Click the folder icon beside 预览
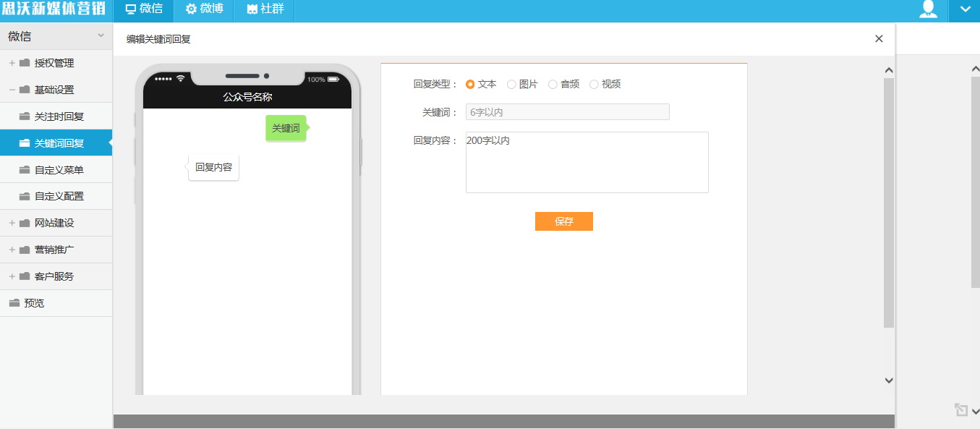This screenshot has height=429, width=980. (x=14, y=303)
